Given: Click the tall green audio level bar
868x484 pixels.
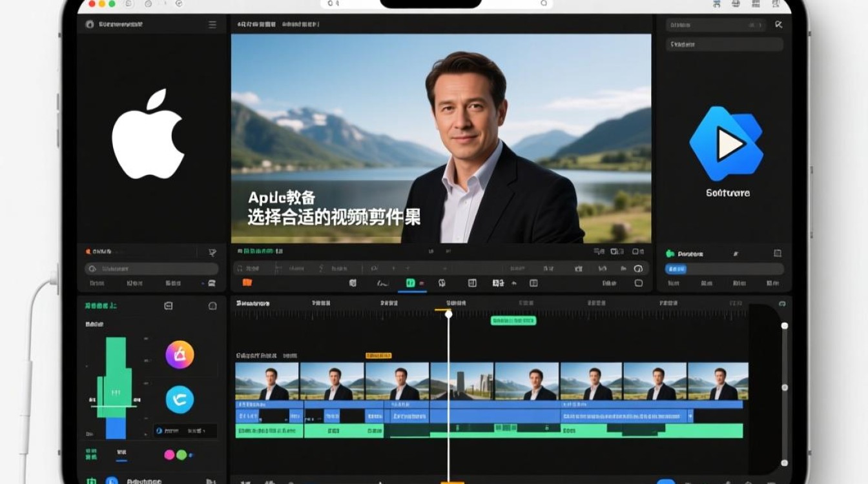Looking at the screenshot, I should click(116, 378).
